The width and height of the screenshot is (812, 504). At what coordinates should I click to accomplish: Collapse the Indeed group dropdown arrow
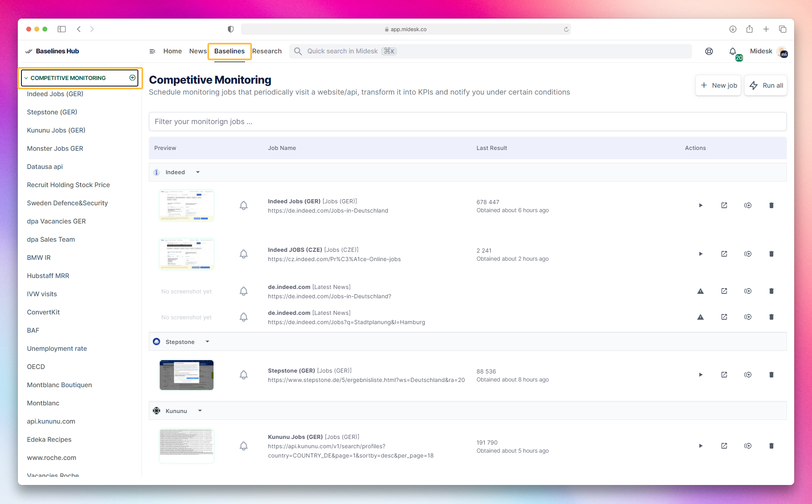(x=198, y=172)
